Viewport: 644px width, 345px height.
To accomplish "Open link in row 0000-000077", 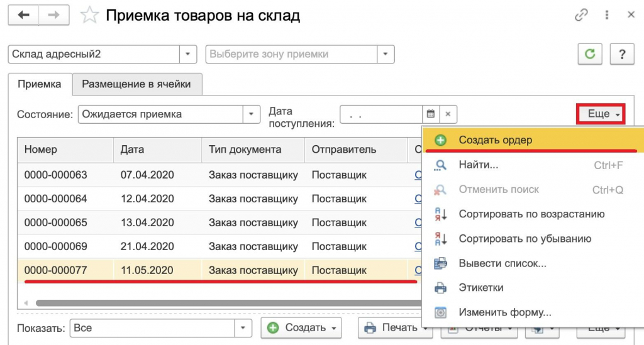I will [x=418, y=270].
